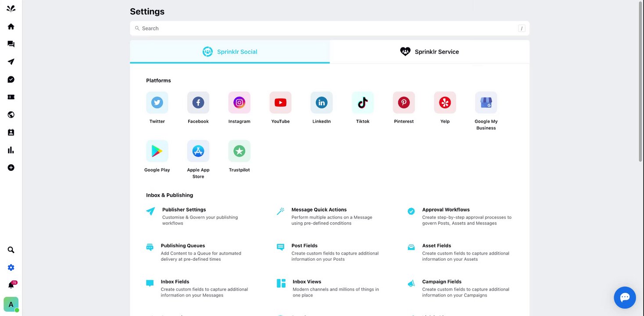The height and width of the screenshot is (316, 644).
Task: Select the Instagram platform icon
Action: click(240, 103)
